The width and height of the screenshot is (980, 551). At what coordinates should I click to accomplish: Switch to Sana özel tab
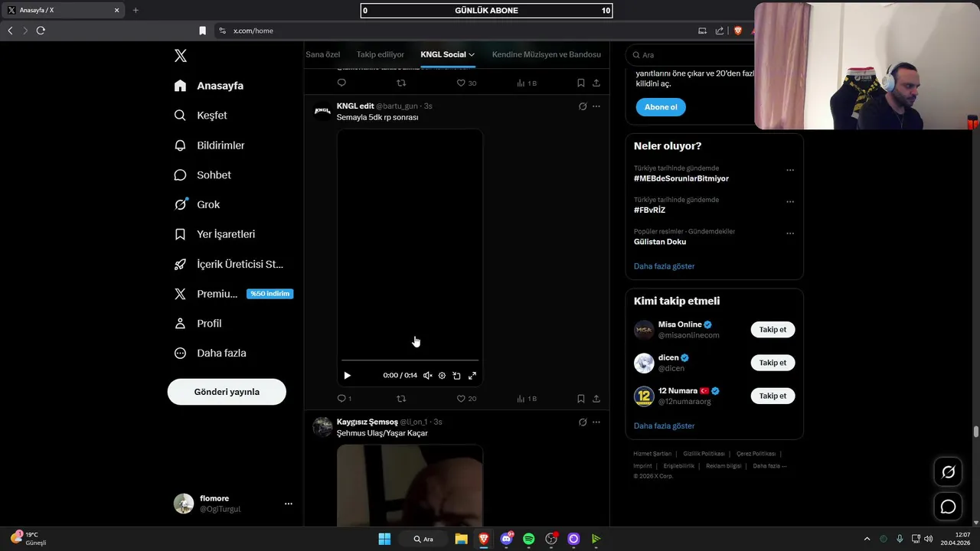point(322,54)
